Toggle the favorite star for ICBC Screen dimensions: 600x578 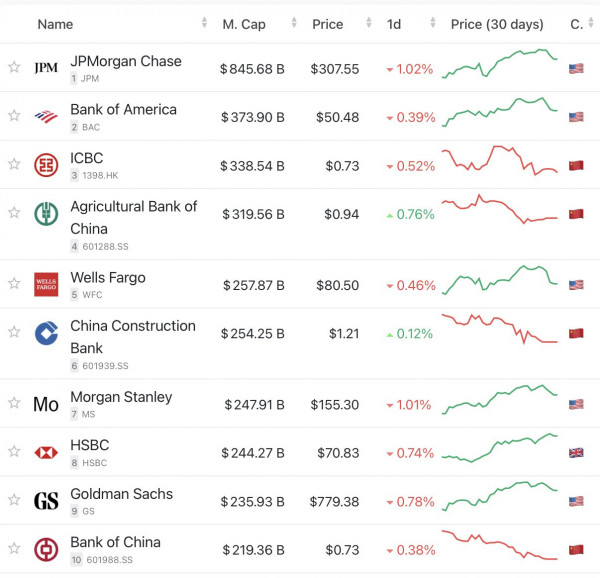(14, 165)
